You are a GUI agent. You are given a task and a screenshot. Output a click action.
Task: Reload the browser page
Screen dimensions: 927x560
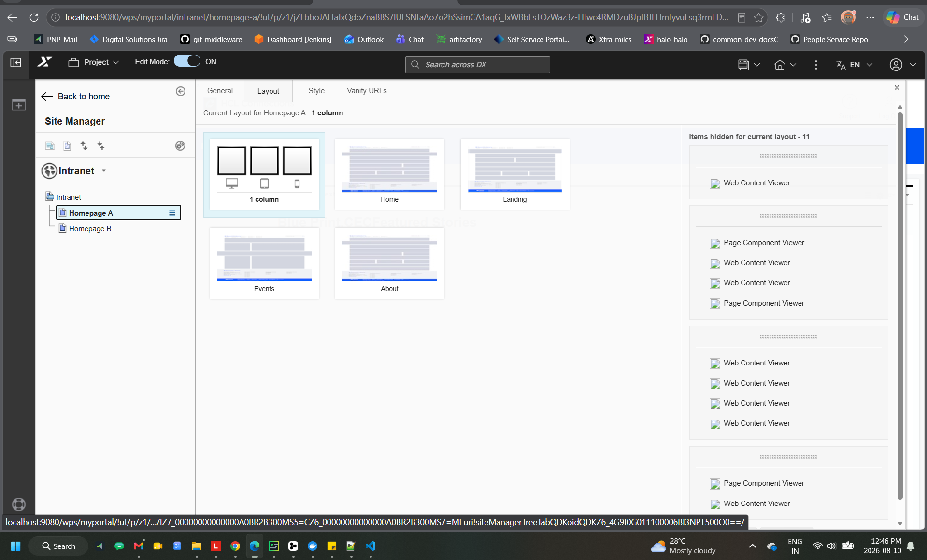pos(34,17)
